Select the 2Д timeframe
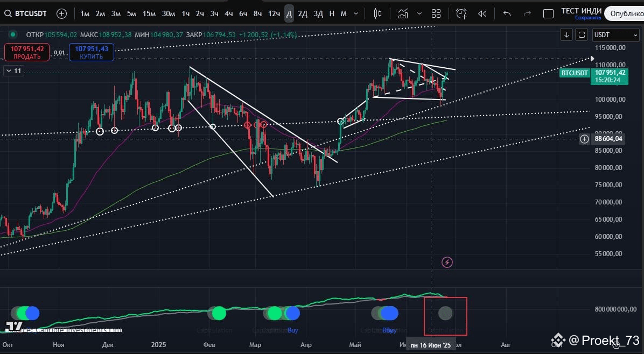The image size is (644, 354). point(303,14)
